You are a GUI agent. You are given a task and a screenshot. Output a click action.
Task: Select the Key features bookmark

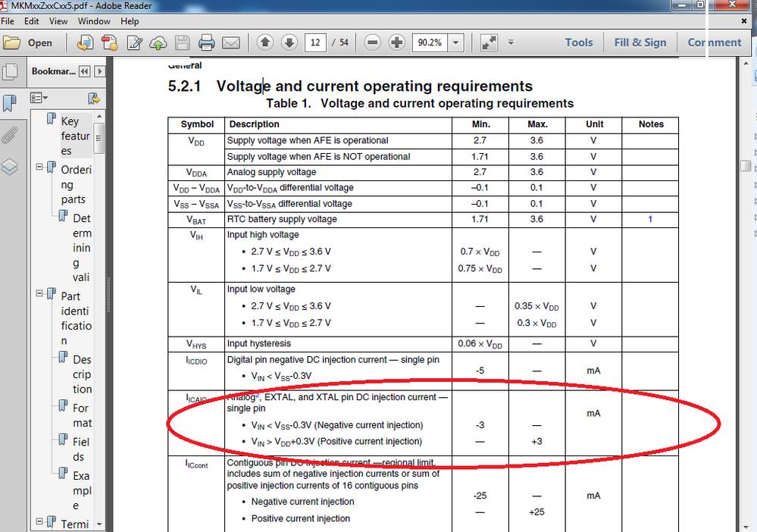75,136
